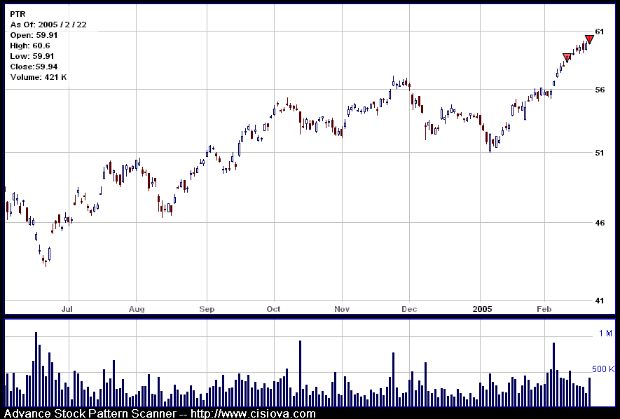The width and height of the screenshot is (620, 419).
Task: Click the Oct month label
Action: click(273, 309)
